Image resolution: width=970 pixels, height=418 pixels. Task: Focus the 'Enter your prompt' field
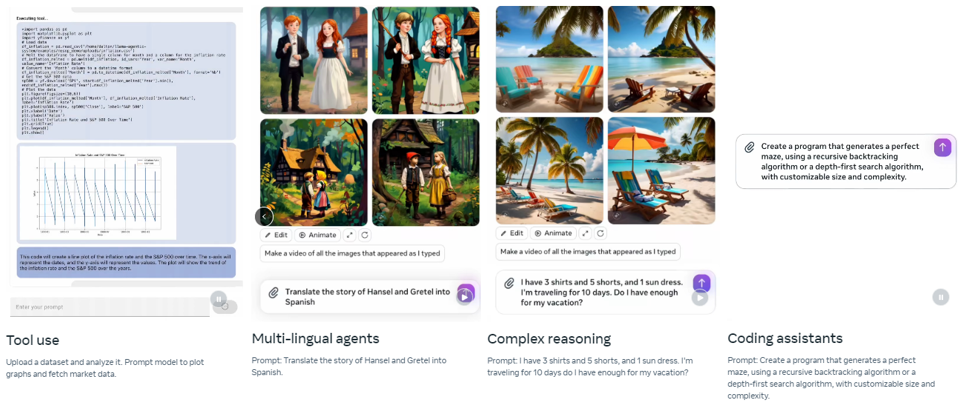click(110, 307)
